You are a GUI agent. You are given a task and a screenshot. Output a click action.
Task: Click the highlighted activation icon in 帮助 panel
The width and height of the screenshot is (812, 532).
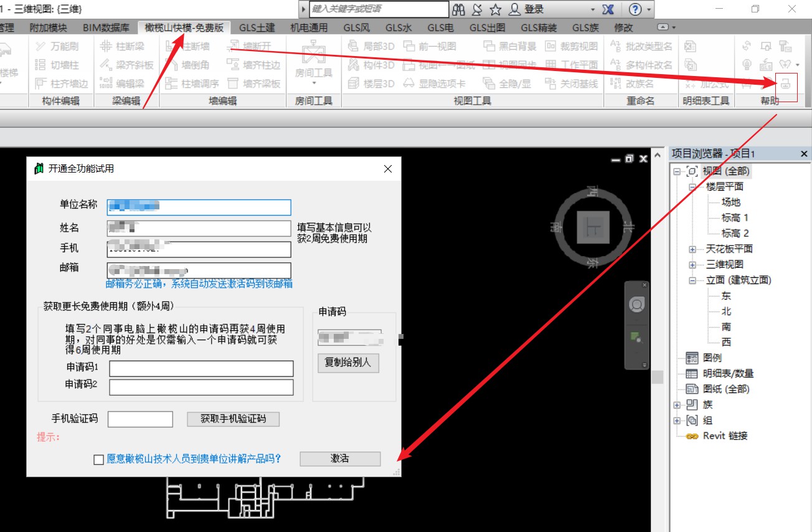[x=786, y=83]
